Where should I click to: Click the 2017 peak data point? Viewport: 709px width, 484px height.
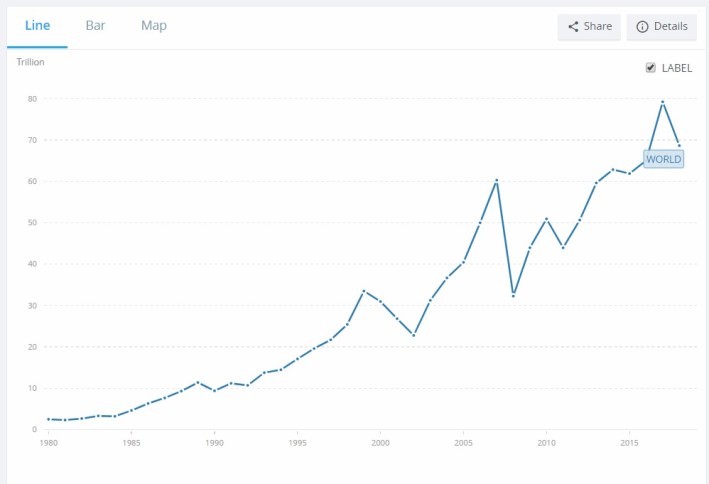pyautogui.click(x=662, y=102)
